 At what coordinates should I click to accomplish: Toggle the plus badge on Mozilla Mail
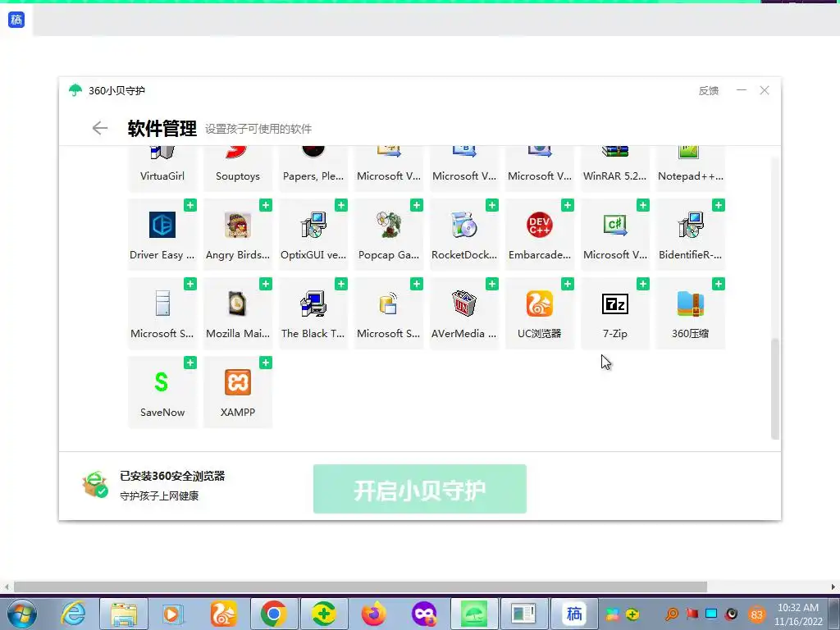[266, 284]
